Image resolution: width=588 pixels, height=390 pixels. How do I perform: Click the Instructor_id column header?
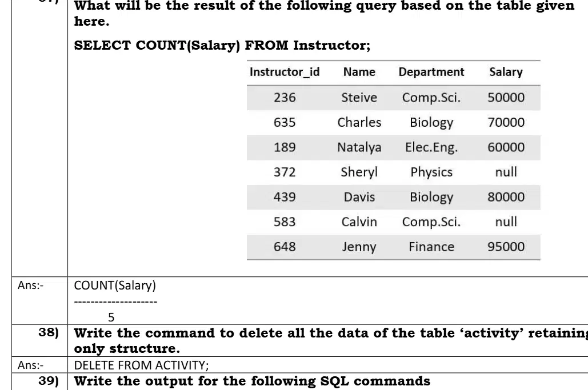pos(285,72)
